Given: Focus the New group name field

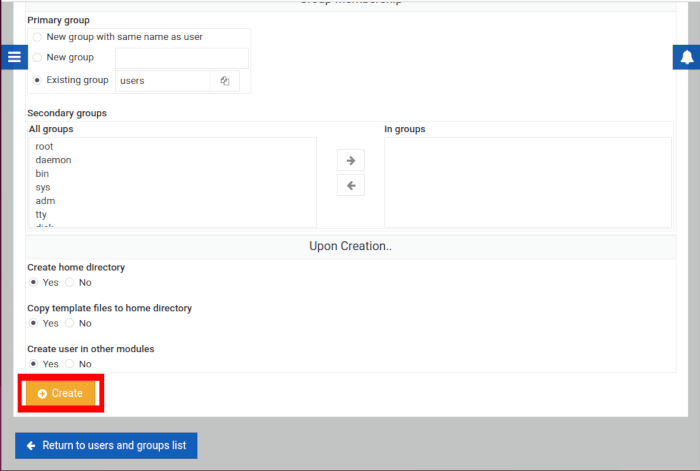Looking at the screenshot, I should [182, 58].
